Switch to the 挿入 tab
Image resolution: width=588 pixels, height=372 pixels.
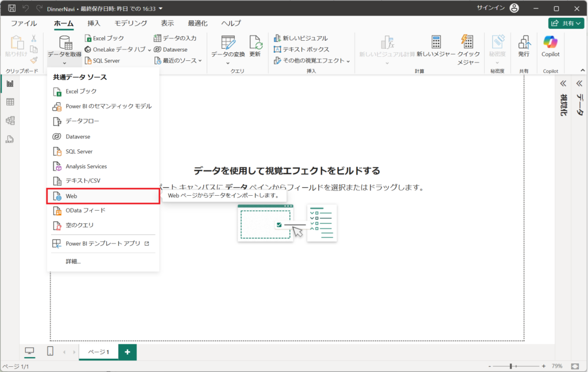(94, 23)
